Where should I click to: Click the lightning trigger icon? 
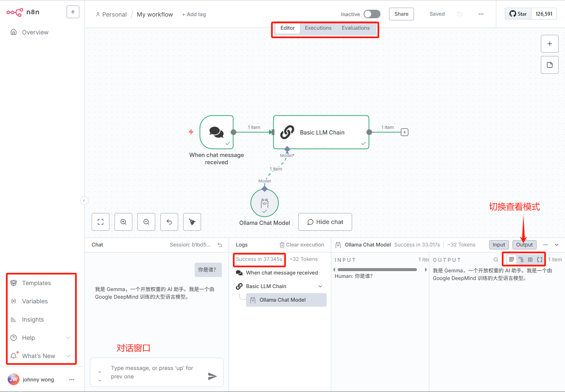tap(191, 132)
